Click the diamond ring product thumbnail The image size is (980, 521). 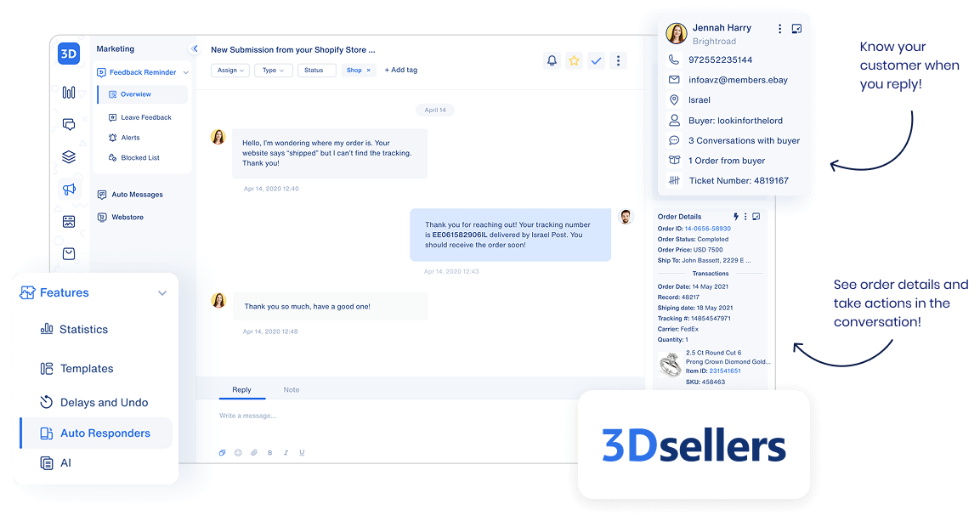click(x=670, y=365)
